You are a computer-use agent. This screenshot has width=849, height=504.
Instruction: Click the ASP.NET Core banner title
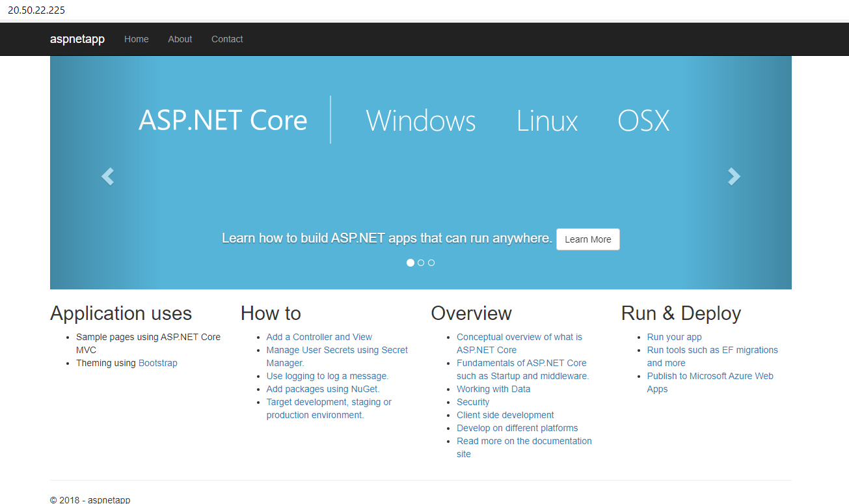point(223,121)
